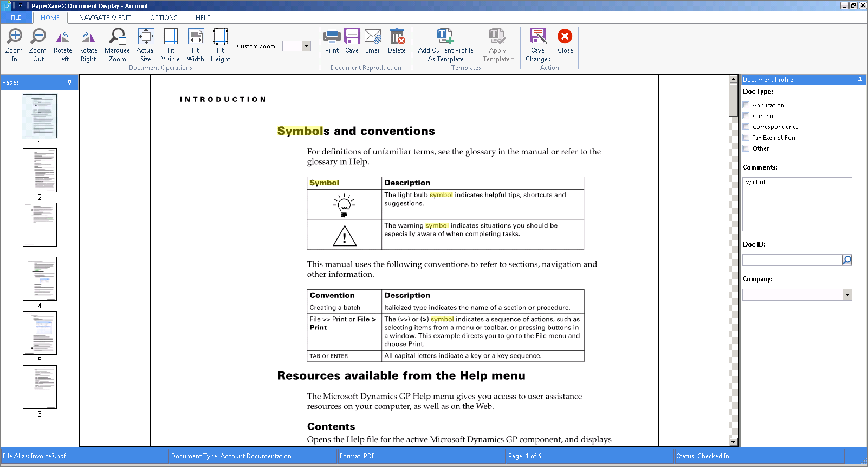This screenshot has width=868, height=467.
Task: Check the Application doc type
Action: click(x=746, y=105)
